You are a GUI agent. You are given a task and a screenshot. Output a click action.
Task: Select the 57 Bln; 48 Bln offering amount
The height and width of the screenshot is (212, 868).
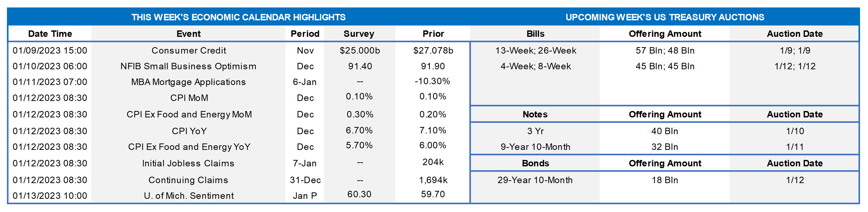pos(665,51)
